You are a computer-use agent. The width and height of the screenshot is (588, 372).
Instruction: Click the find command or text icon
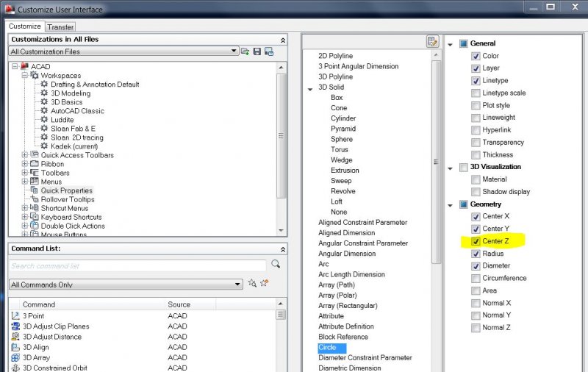252,283
